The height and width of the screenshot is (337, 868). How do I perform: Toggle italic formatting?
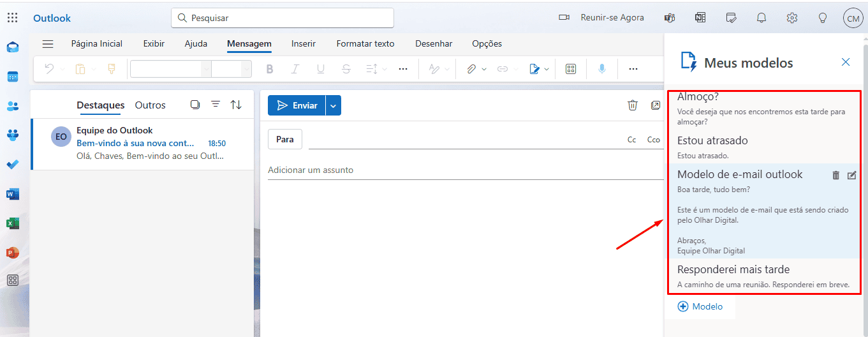click(295, 69)
